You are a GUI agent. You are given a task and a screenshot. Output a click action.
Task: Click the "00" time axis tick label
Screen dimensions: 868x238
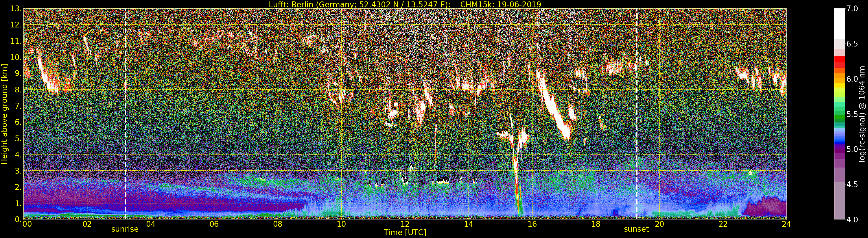[27, 224]
